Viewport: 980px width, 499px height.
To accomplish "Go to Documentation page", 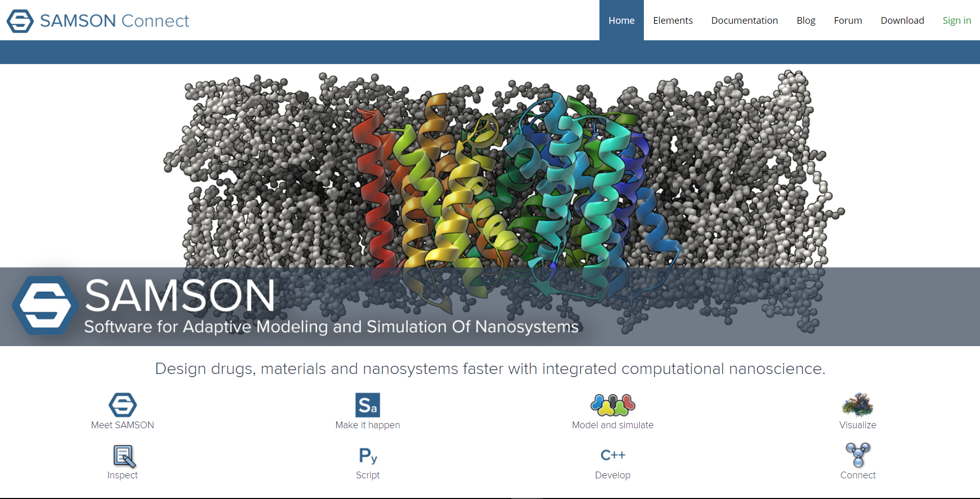I will tap(745, 20).
